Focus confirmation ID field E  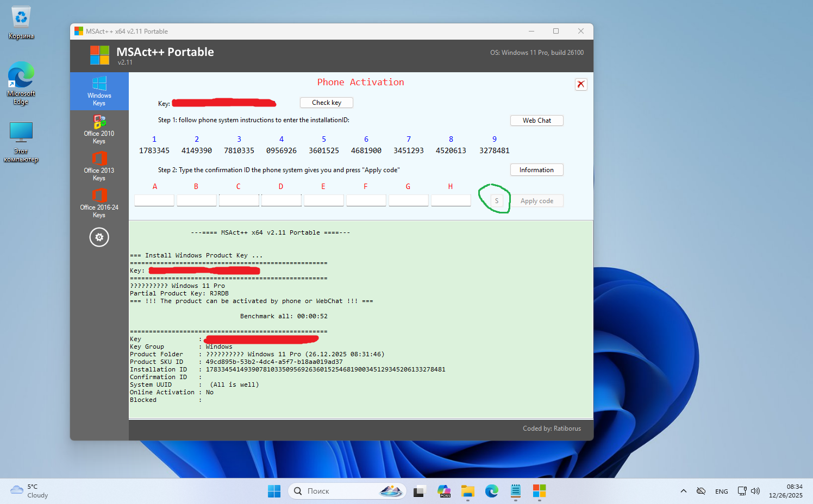pos(324,200)
